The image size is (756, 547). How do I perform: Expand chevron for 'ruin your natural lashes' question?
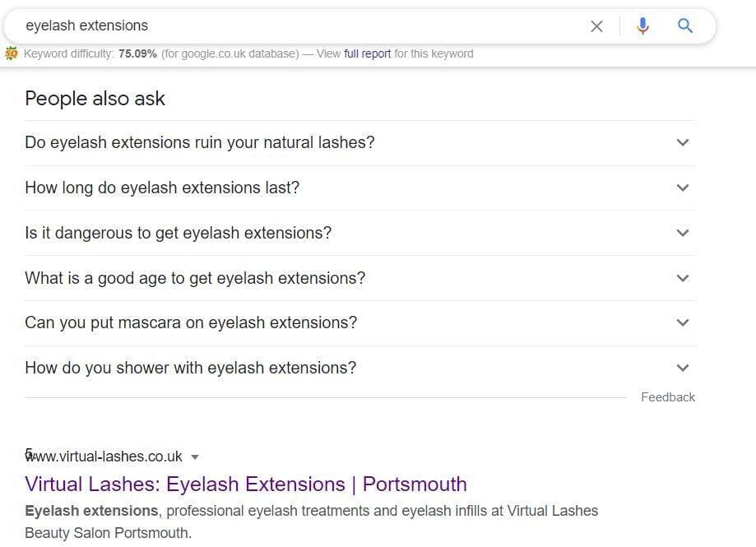[x=682, y=142]
